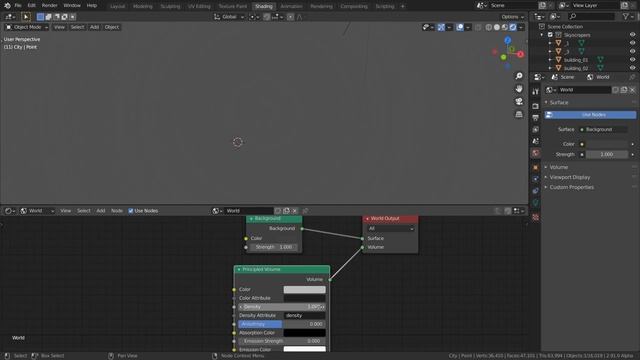Open the Object properties tab
Screen dimensions: 640x360
tap(536, 167)
